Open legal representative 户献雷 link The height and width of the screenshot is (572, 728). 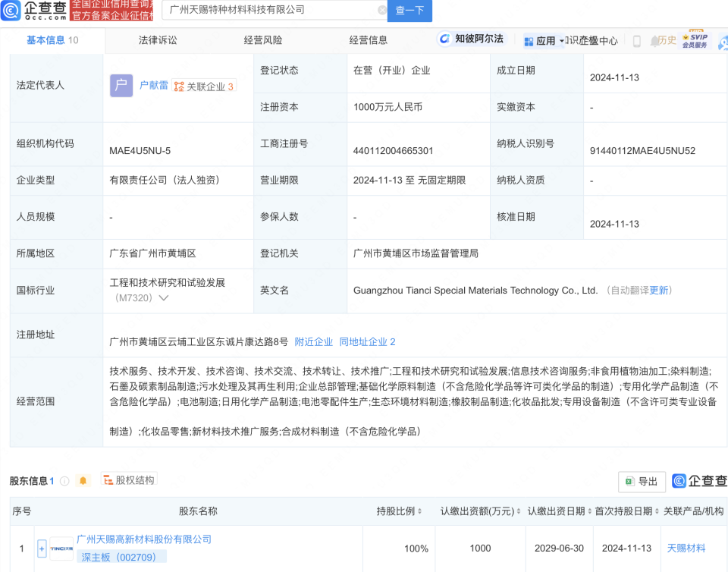tap(154, 86)
